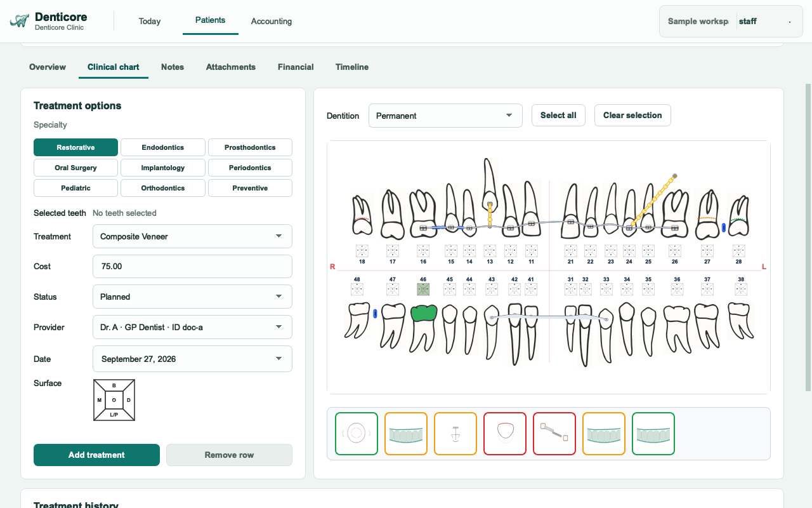This screenshot has width=812, height=508.
Task: Select the Periodontics specialty
Action: click(x=250, y=168)
